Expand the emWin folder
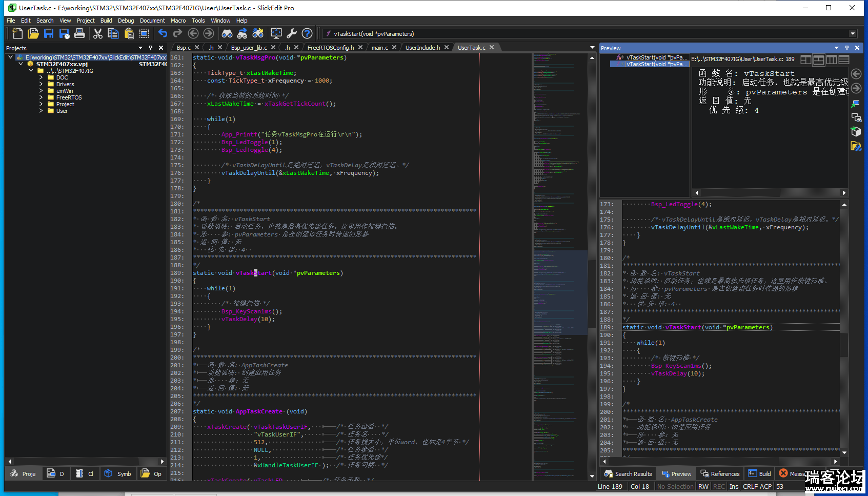This screenshot has height=496, width=868. click(x=41, y=91)
